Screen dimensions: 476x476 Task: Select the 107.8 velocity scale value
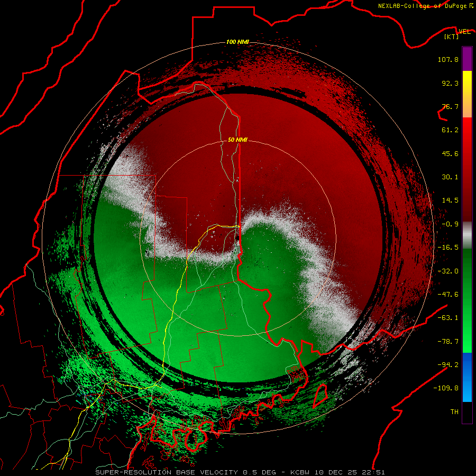click(448, 59)
